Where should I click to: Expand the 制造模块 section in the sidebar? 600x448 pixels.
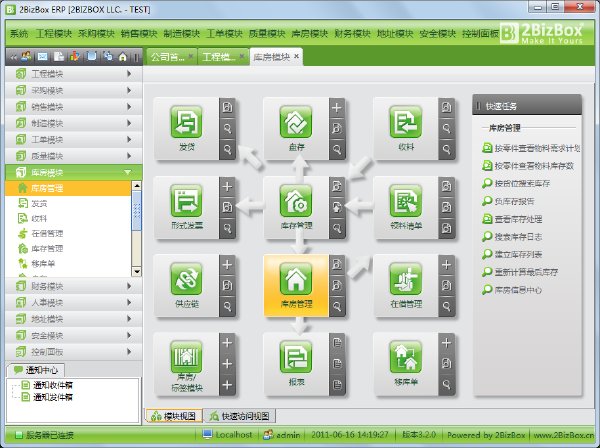click(73, 123)
